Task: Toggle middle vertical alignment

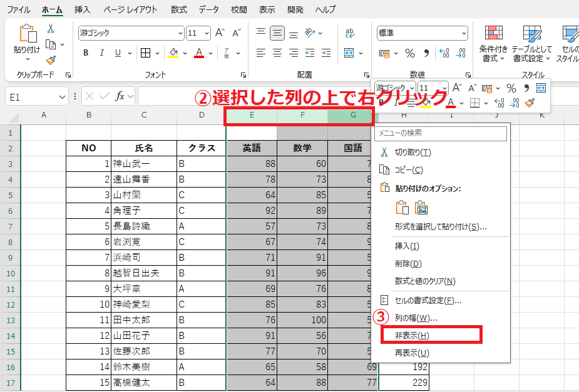Action: (277, 33)
